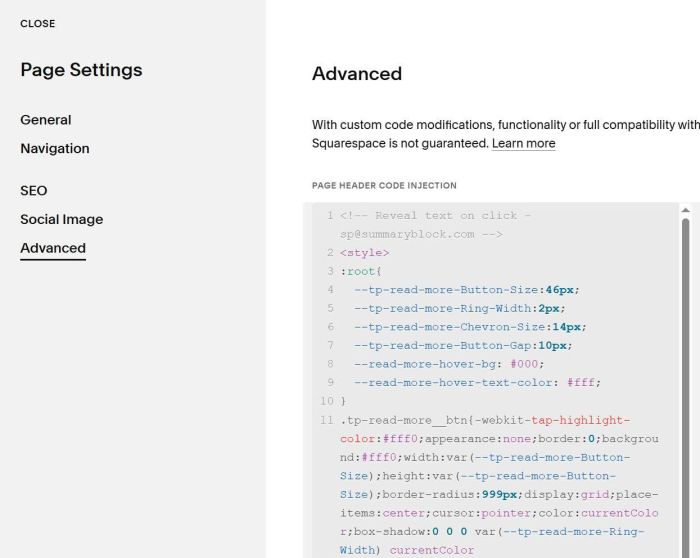This screenshot has height=558, width=700.
Task: Follow the Learn more link
Action: (523, 144)
